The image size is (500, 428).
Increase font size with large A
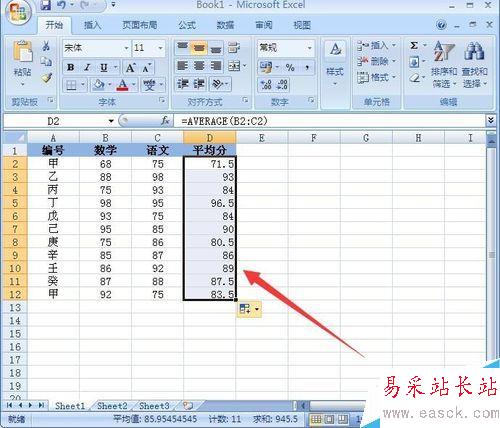tap(130, 68)
